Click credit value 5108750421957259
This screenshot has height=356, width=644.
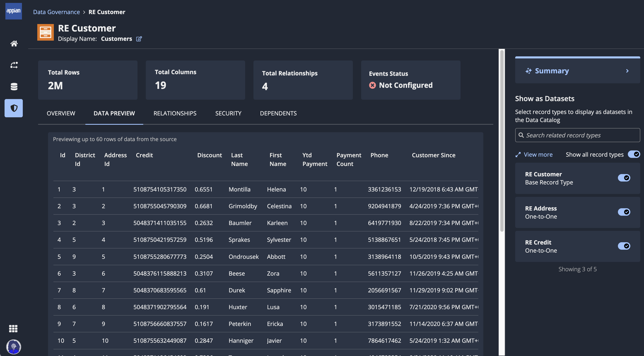pos(160,240)
